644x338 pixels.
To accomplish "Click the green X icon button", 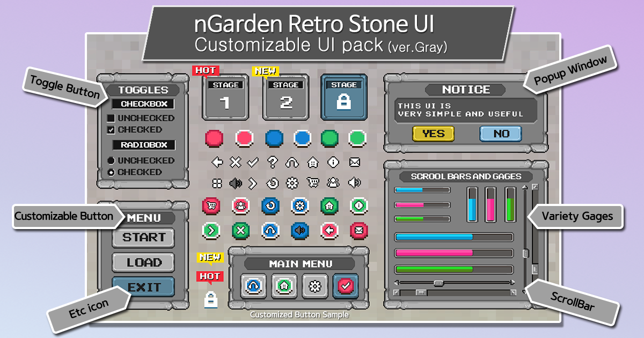I will [x=240, y=231].
